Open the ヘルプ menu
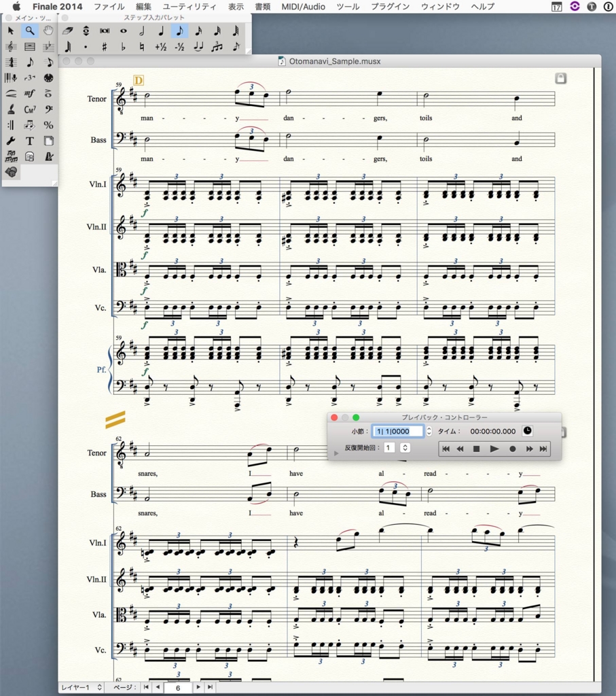Image resolution: width=616 pixels, height=696 pixels. 482,7
